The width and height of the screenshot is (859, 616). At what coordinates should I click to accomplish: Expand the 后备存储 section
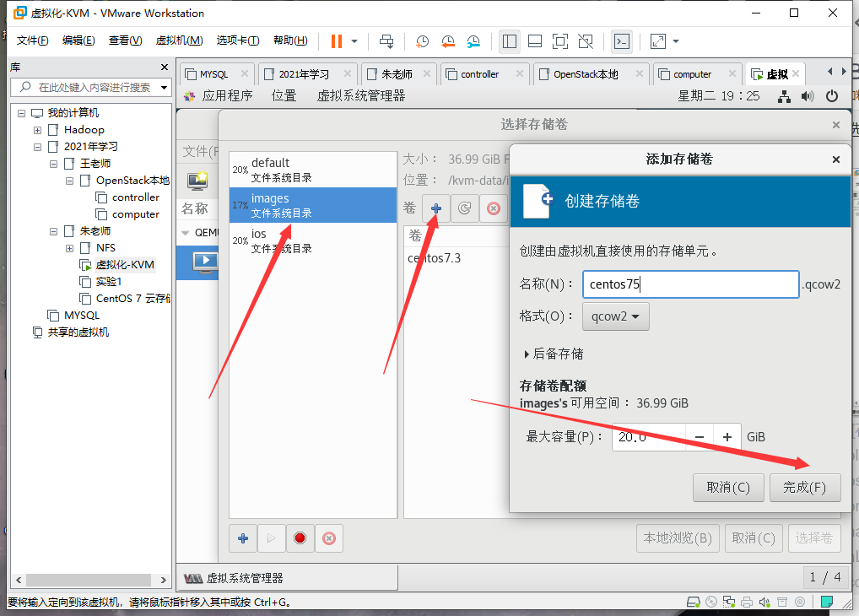click(554, 354)
